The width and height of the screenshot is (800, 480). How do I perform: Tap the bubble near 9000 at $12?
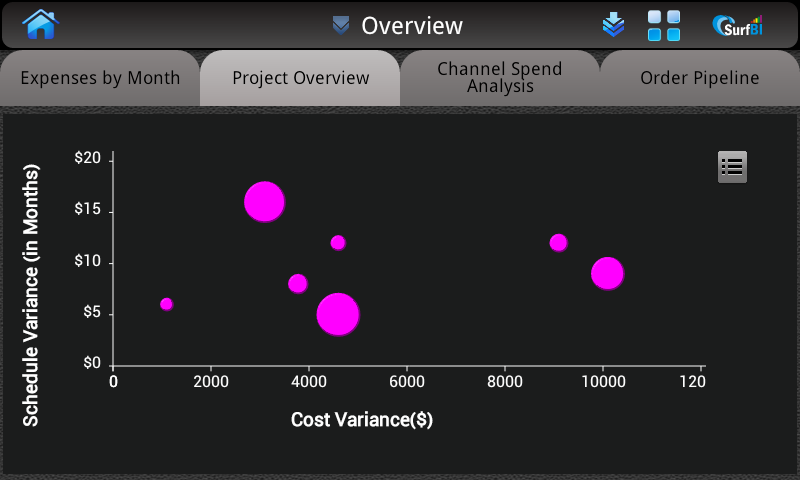(x=559, y=243)
